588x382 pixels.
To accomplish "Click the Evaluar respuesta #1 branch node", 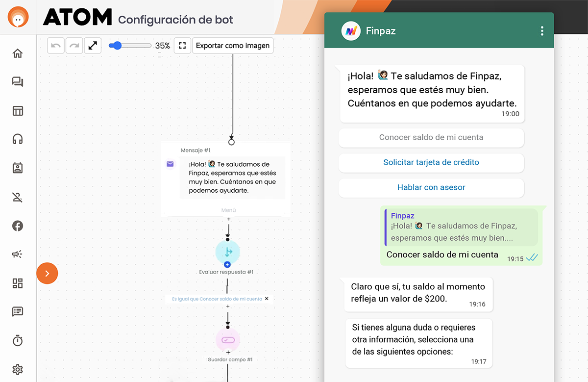I will pyautogui.click(x=228, y=252).
